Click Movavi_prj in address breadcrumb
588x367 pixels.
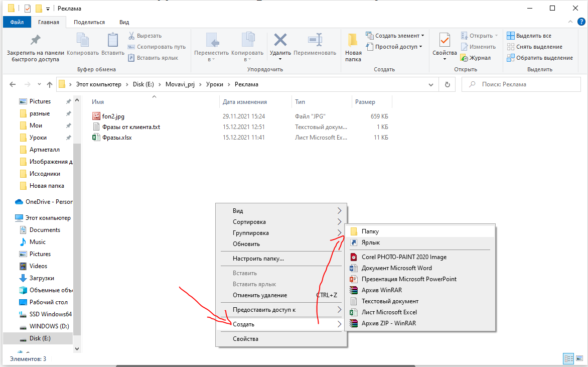pos(180,84)
